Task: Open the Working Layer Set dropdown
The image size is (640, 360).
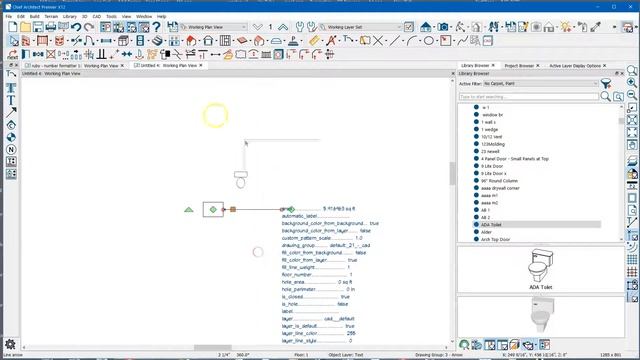Action: 361,27
